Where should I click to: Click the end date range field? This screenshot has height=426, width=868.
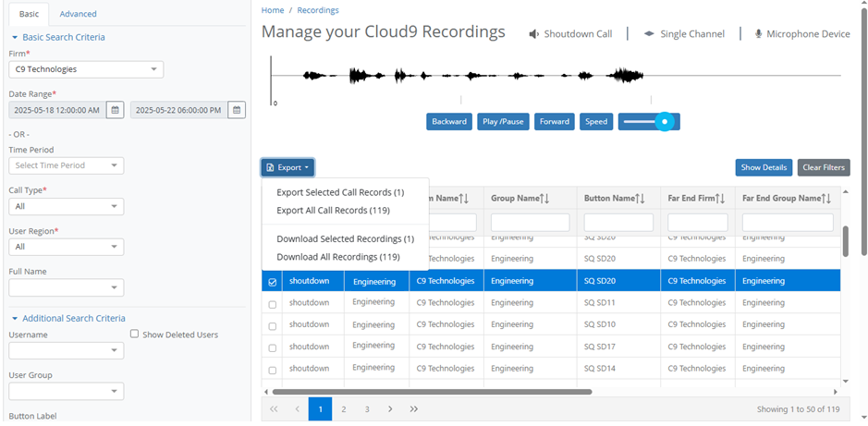pos(179,110)
